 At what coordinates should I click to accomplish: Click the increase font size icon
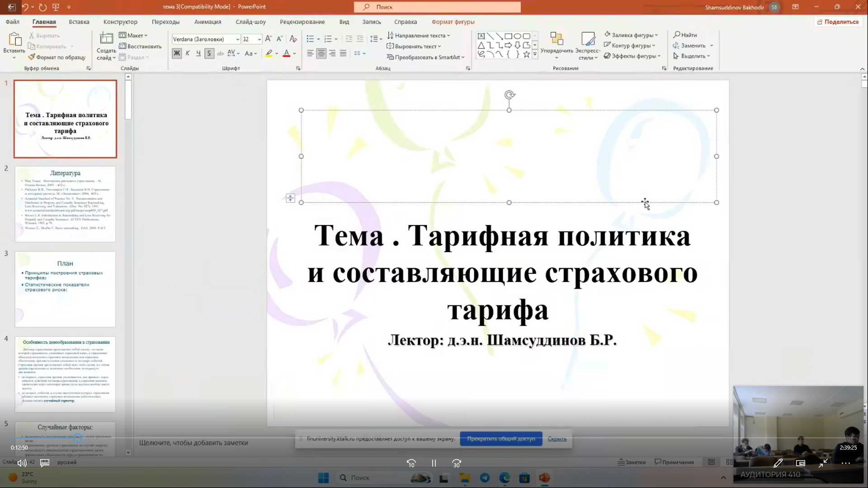(269, 39)
